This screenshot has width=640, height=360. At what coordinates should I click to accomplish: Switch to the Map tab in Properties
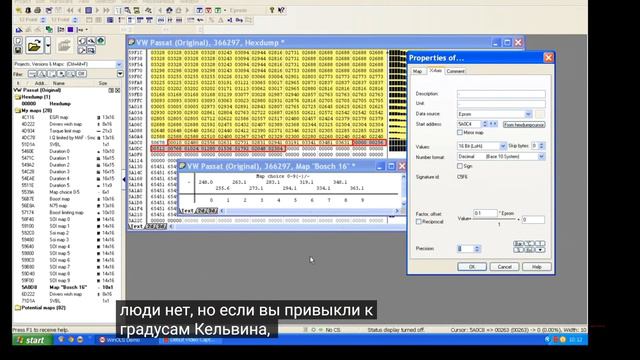tap(417, 71)
